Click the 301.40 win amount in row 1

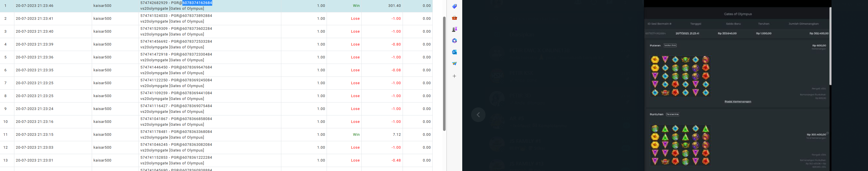click(394, 6)
